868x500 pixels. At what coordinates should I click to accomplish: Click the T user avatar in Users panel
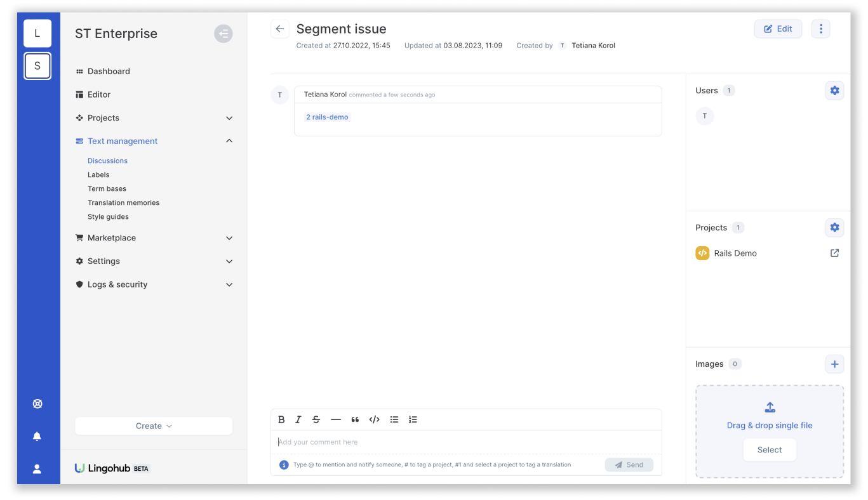coord(705,116)
